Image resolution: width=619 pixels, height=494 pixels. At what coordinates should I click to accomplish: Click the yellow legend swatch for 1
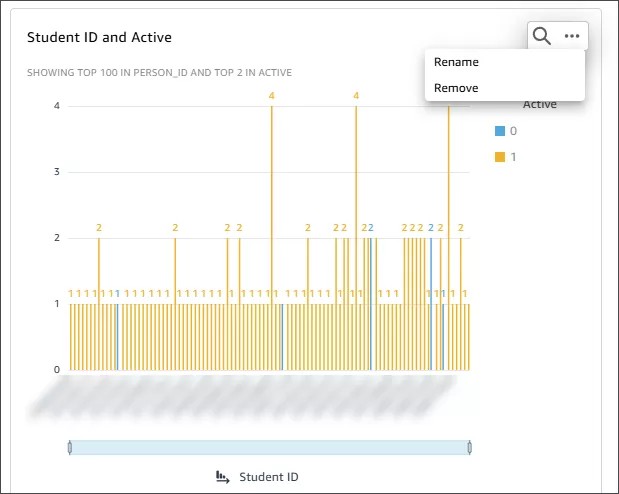pyautogui.click(x=500, y=157)
